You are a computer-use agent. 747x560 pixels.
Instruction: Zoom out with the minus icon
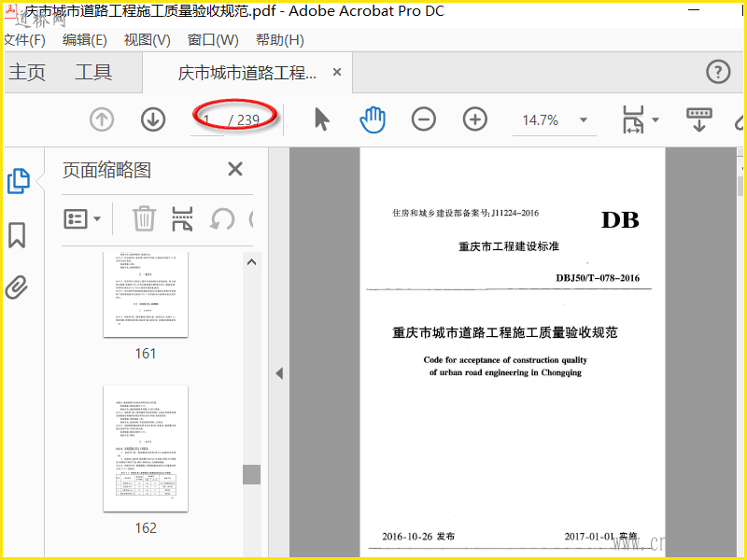pyautogui.click(x=424, y=119)
